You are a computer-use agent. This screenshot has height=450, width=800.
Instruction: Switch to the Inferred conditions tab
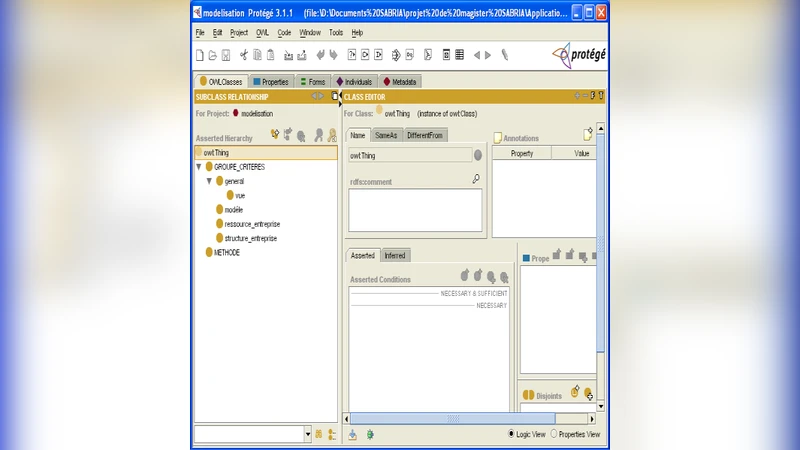395,256
